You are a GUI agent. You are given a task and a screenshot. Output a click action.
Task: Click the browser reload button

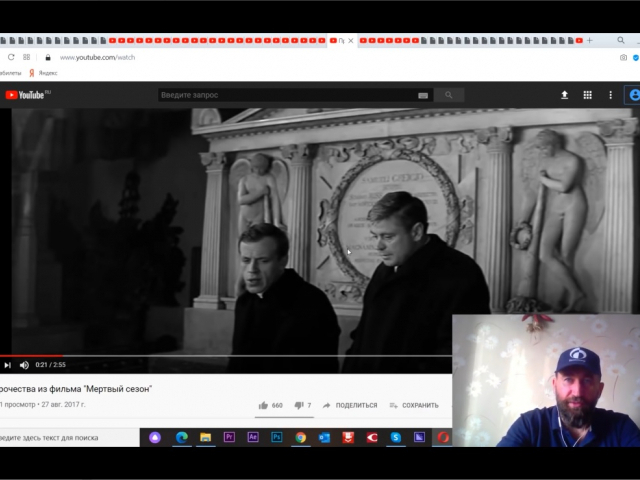11,57
